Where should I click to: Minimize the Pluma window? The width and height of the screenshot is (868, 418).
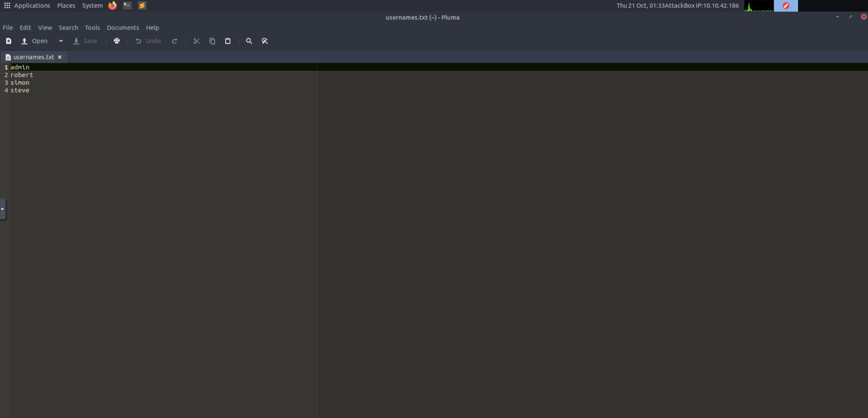[x=838, y=17]
